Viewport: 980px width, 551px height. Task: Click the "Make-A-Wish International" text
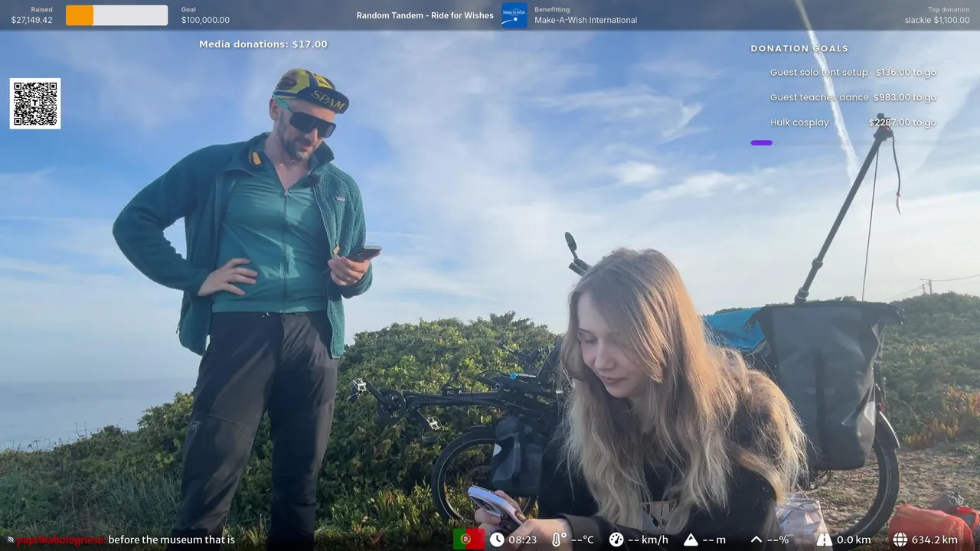586,21
